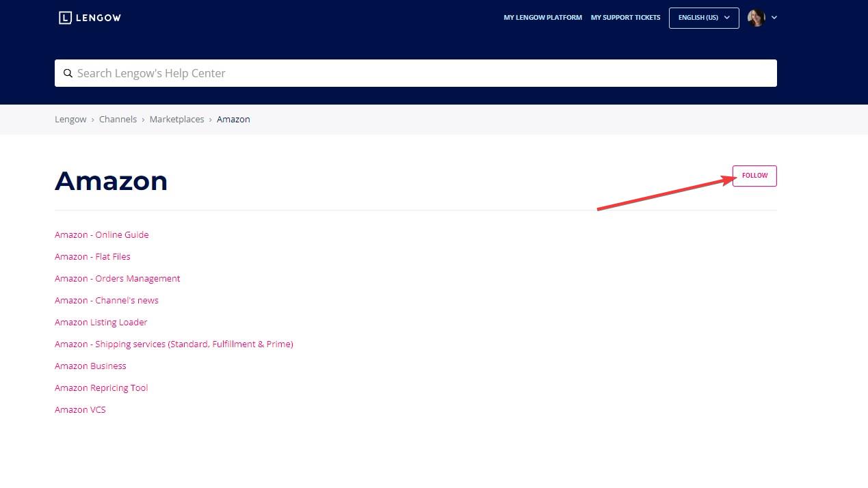Screen dimensions: 868x488
Task: Open My Lengow Platform
Action: (x=543, y=18)
